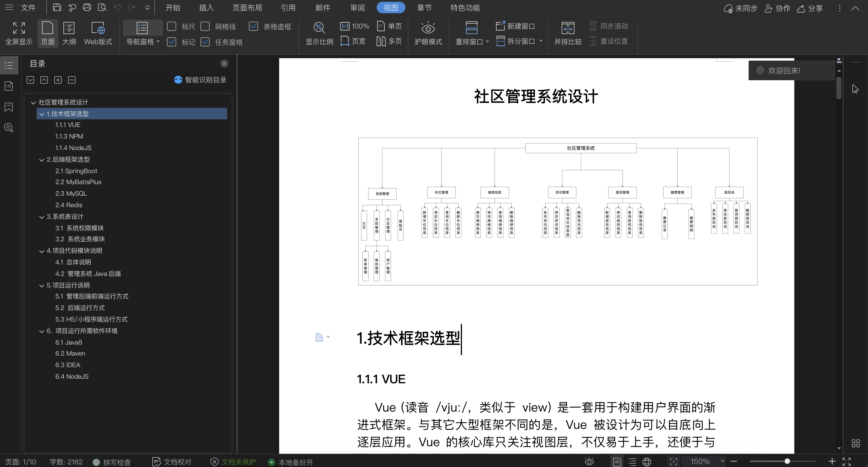Open the 审阅 (Review) tab
The height and width of the screenshot is (467, 868).
pyautogui.click(x=357, y=8)
